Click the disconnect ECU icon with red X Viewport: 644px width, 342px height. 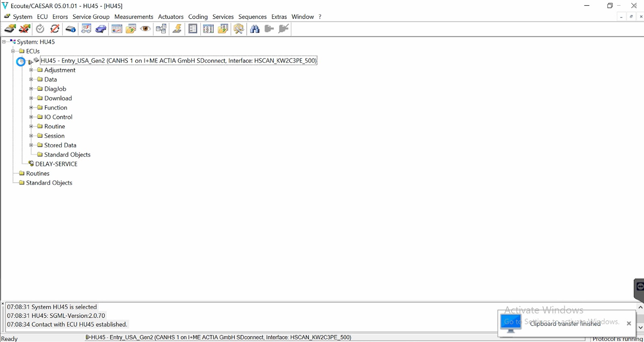[x=25, y=29]
